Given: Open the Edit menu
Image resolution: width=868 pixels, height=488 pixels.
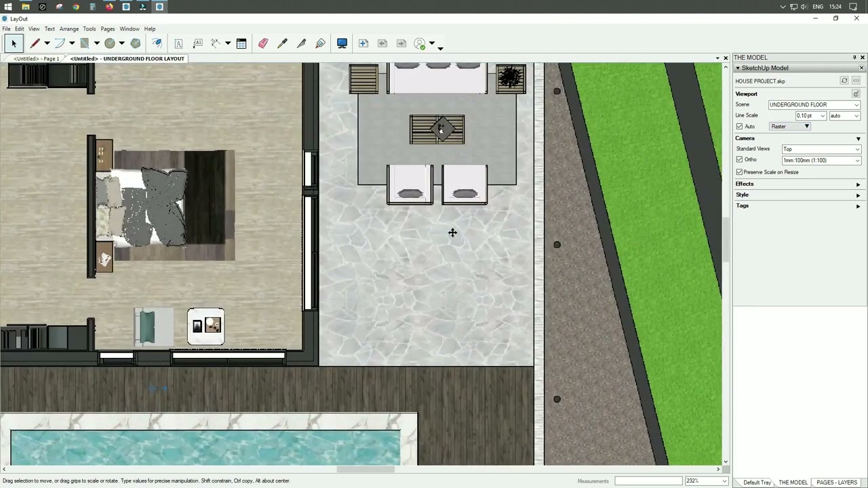Looking at the screenshot, I should coord(20,29).
